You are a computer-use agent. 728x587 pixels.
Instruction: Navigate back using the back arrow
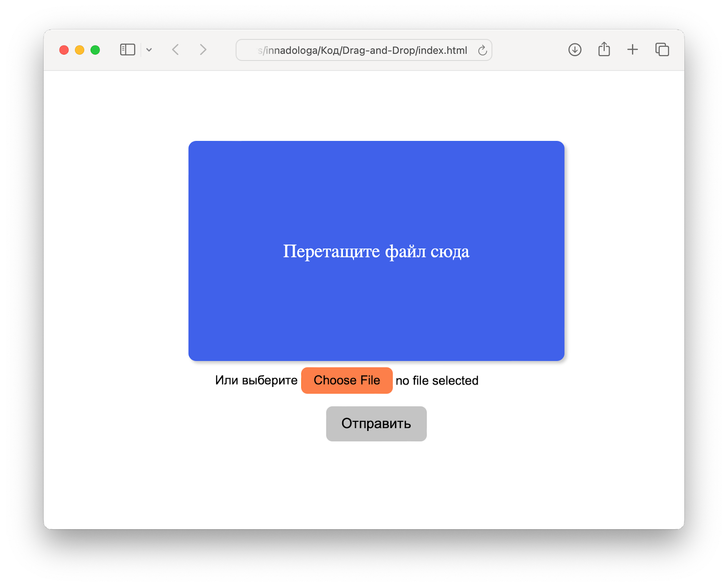tap(175, 50)
